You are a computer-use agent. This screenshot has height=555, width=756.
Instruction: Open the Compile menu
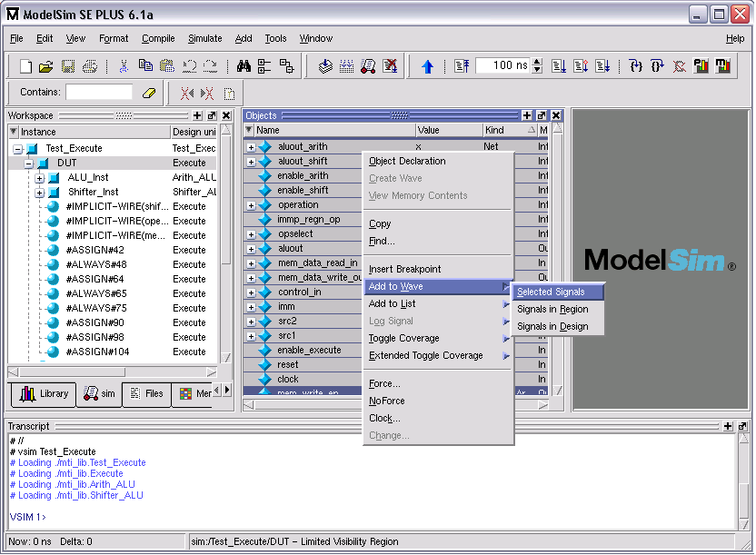[158, 38]
